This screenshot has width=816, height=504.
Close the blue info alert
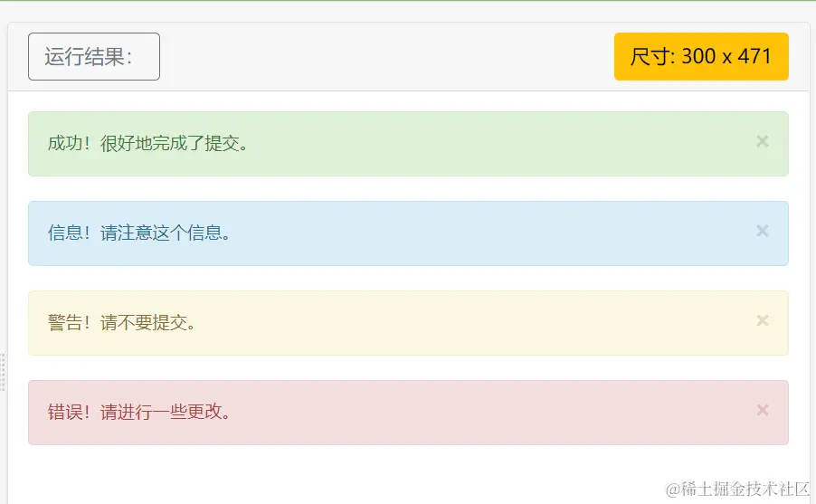tap(763, 231)
